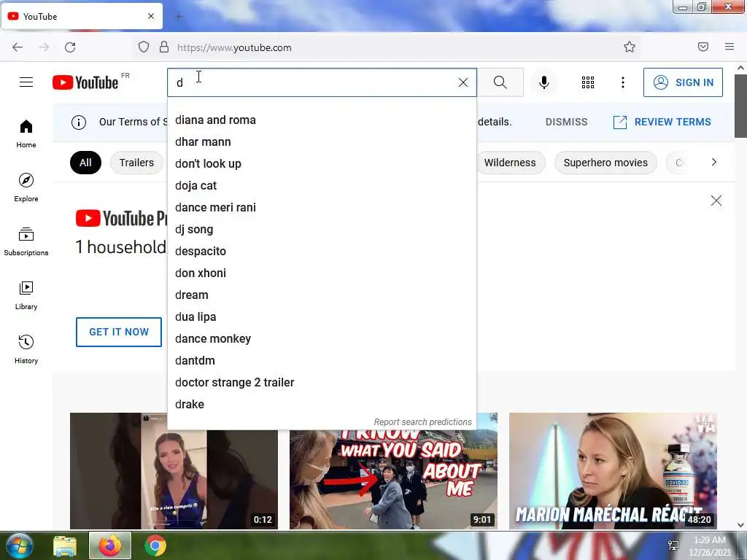Click 'Report search predictions' link
Image resolution: width=747 pixels, height=560 pixels.
[422, 422]
